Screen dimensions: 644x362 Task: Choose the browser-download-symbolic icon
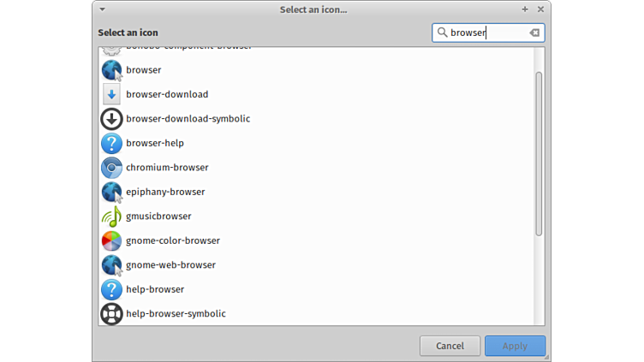click(x=111, y=119)
